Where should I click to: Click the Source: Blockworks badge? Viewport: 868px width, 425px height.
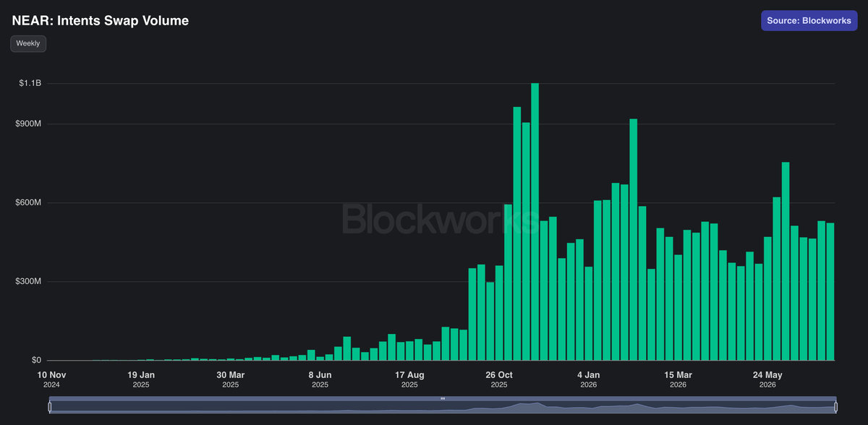point(809,20)
